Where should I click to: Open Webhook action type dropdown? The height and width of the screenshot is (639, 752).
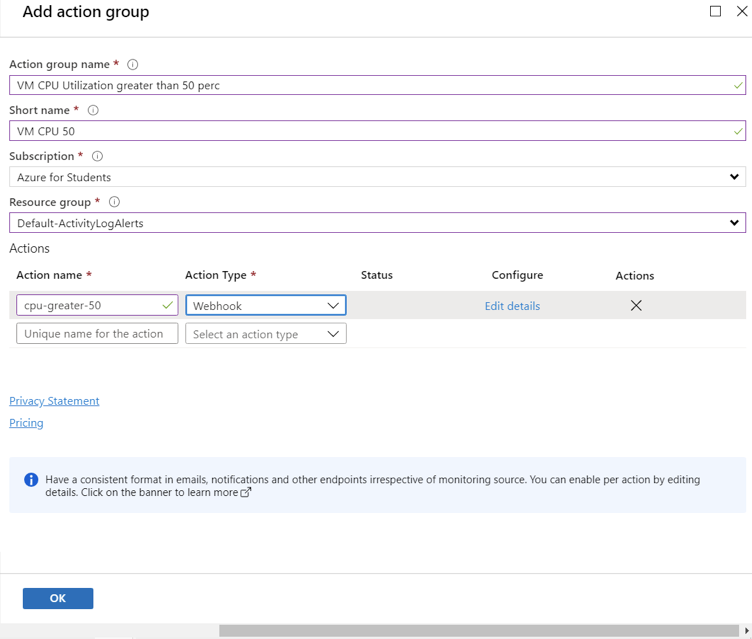[266, 305]
